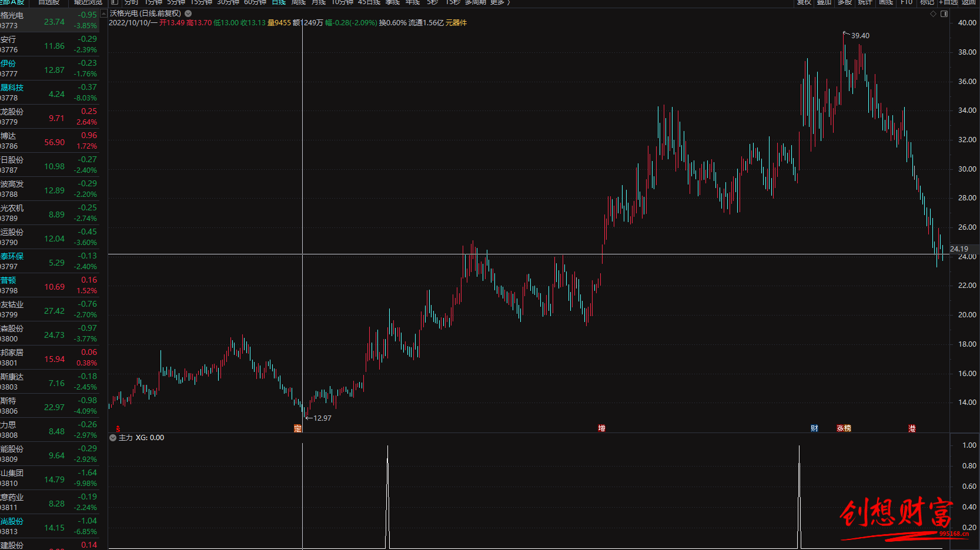Image resolution: width=980 pixels, height=550 pixels.
Task: Select the 季线 period tab
Action: (x=393, y=2)
